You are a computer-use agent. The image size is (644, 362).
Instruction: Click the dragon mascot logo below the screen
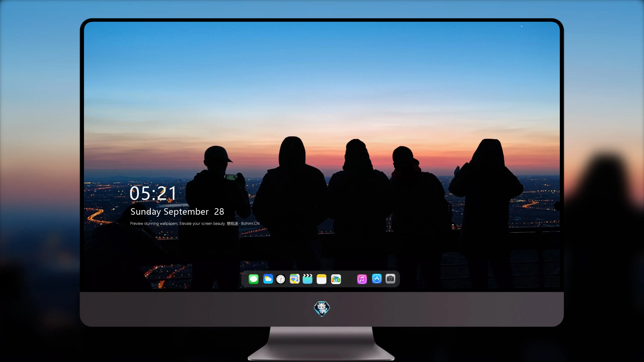pos(322,309)
